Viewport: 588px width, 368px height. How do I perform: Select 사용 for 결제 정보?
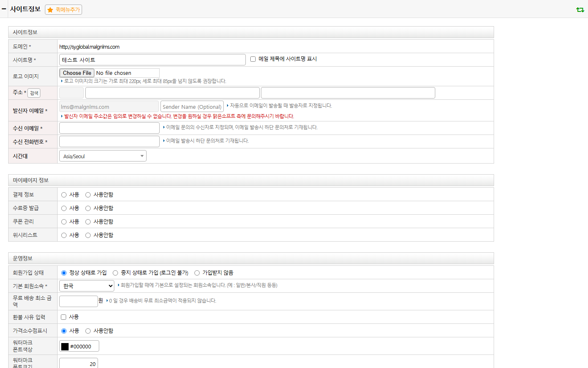(x=64, y=195)
